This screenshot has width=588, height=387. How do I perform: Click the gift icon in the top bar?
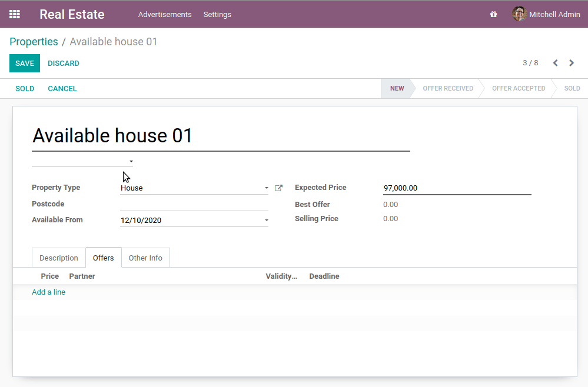493,14
